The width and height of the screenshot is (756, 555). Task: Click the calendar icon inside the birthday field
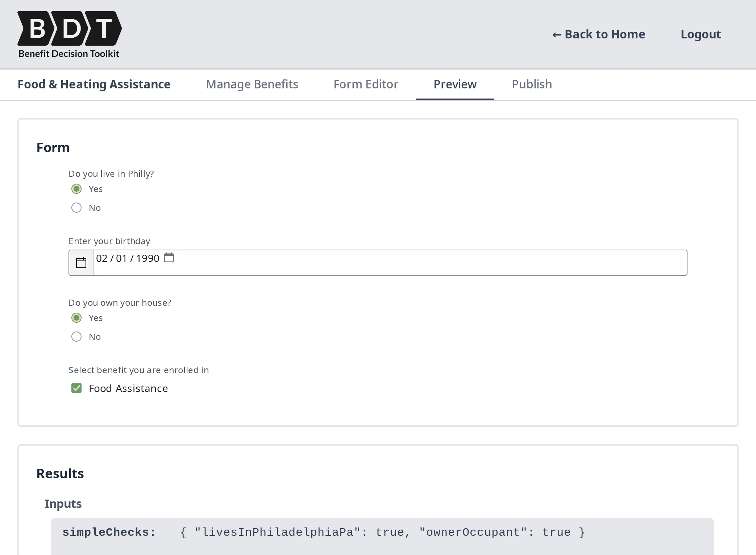[169, 257]
